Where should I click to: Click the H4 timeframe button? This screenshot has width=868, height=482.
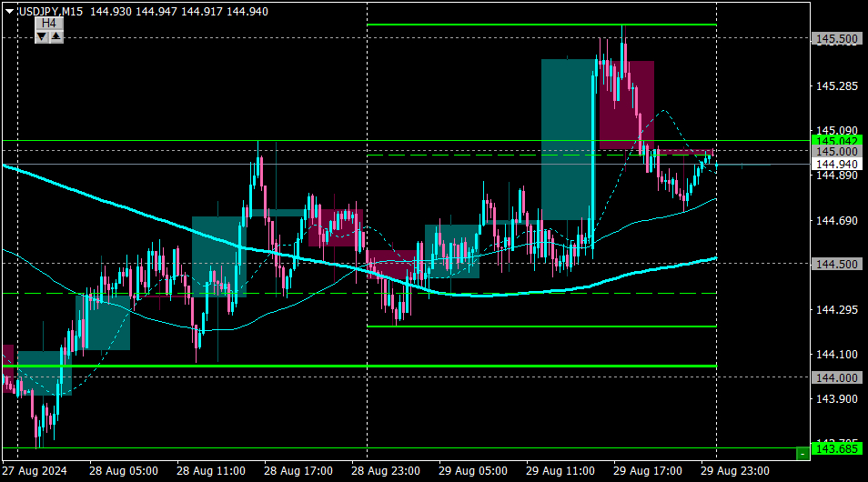click(49, 24)
